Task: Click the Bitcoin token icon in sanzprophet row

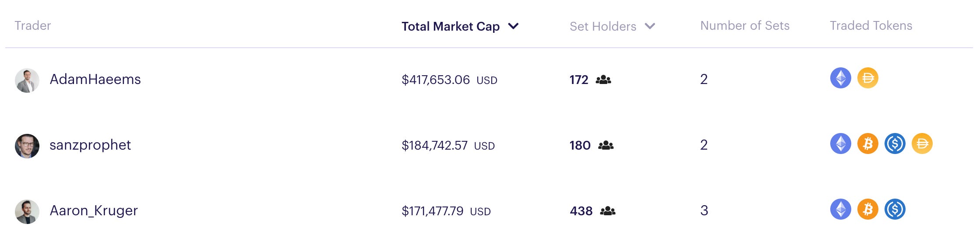Action: tap(867, 144)
